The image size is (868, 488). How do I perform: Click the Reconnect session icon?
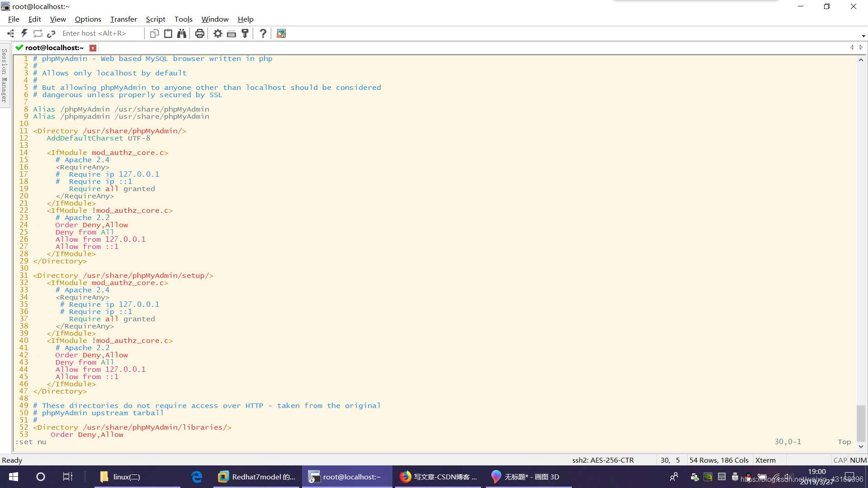pos(38,33)
